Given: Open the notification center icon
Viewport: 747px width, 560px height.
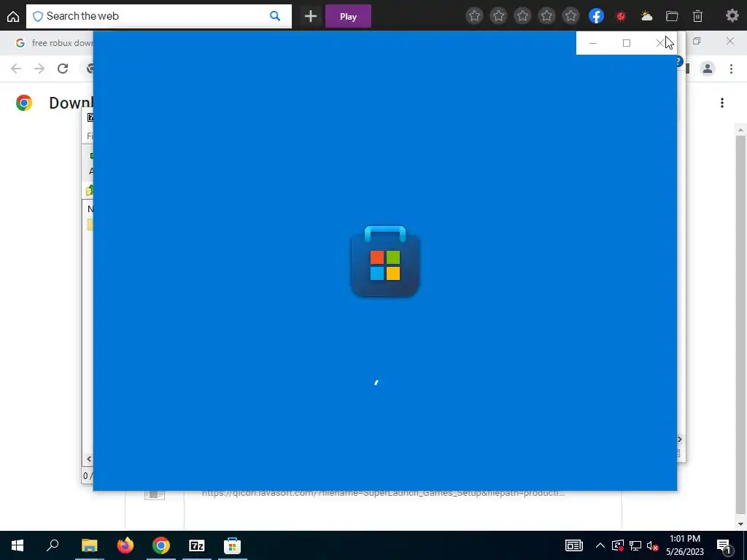Looking at the screenshot, I should coord(724,545).
